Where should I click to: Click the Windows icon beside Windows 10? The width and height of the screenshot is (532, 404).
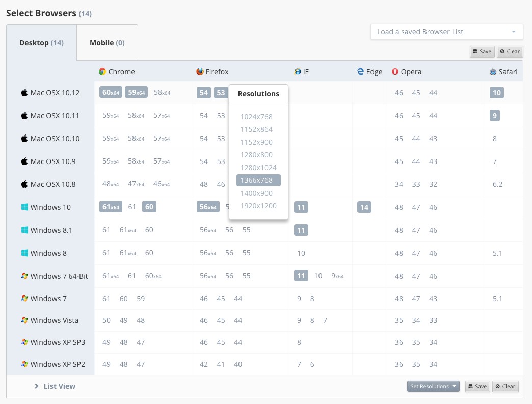[24, 207]
